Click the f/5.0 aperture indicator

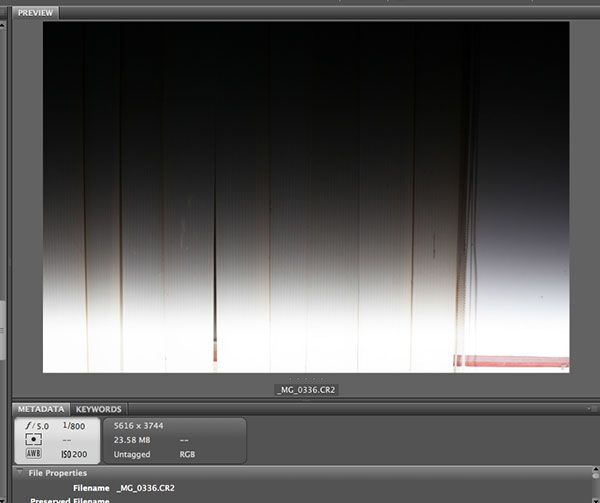point(35,426)
